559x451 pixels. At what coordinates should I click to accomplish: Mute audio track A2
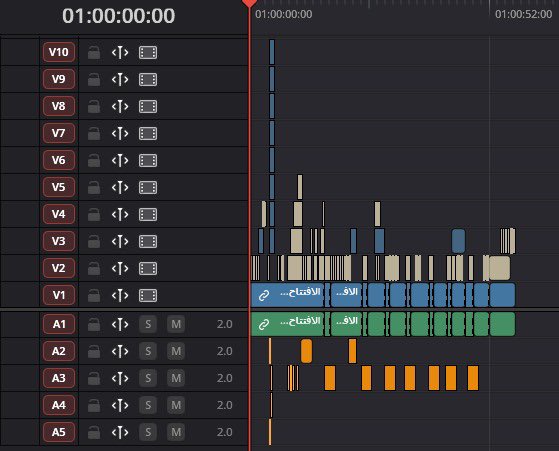pyautogui.click(x=176, y=352)
